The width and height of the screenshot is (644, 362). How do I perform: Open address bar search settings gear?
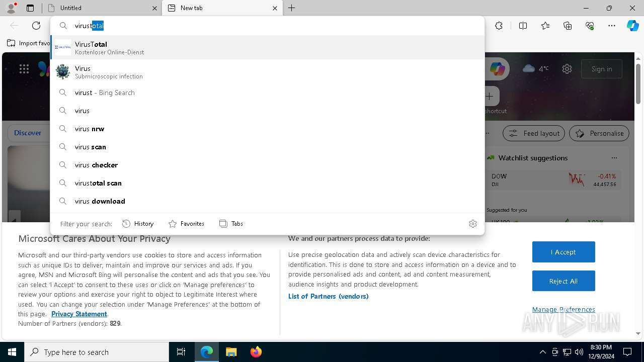point(473,224)
